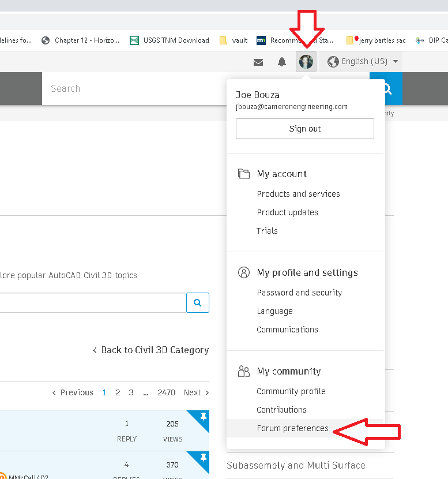Viewport: 448px width, 479px height.
Task: Click the Previous page link
Action: (x=73, y=392)
